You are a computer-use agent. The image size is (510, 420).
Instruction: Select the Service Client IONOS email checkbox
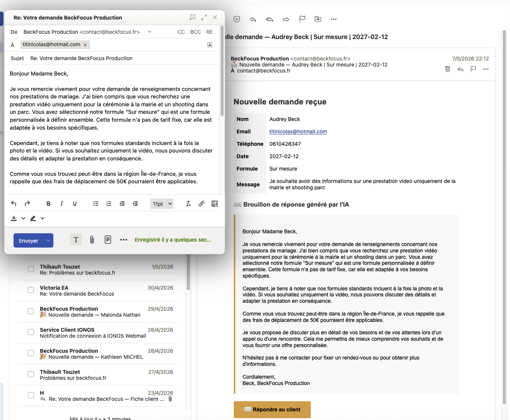pyautogui.click(x=31, y=332)
